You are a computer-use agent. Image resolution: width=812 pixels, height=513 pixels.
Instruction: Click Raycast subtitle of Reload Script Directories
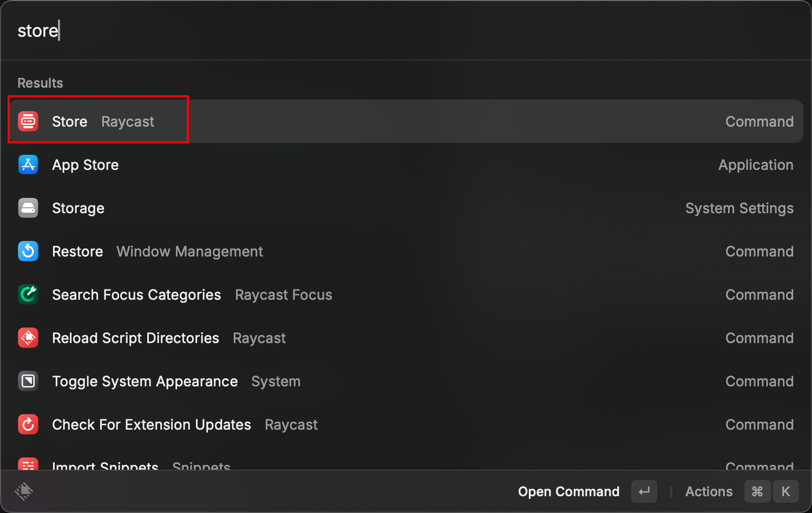[x=259, y=338]
